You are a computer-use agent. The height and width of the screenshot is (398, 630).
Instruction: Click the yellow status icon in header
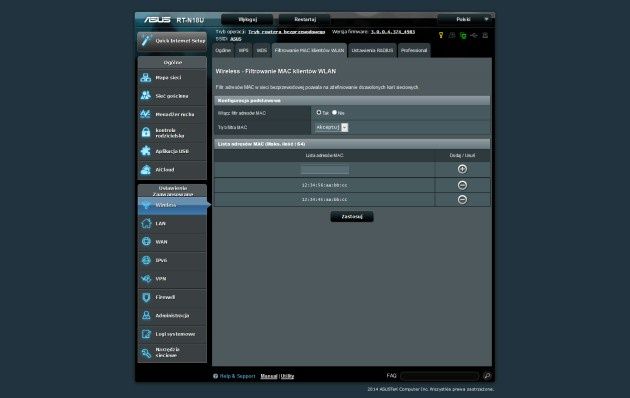click(x=441, y=35)
